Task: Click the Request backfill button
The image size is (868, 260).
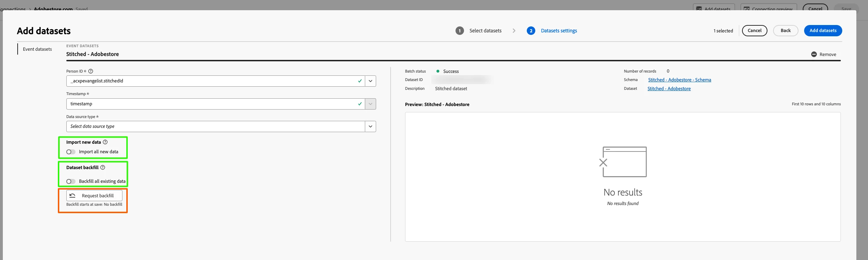Action: [94, 196]
